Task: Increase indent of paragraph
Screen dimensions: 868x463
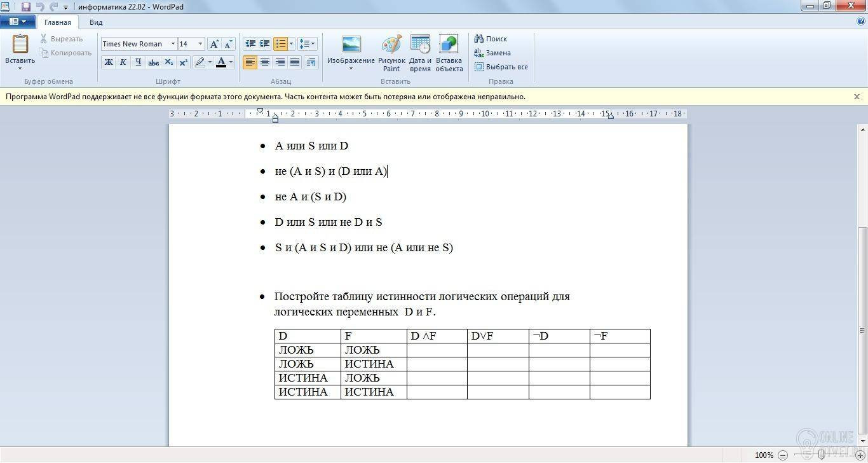Action: coord(265,44)
